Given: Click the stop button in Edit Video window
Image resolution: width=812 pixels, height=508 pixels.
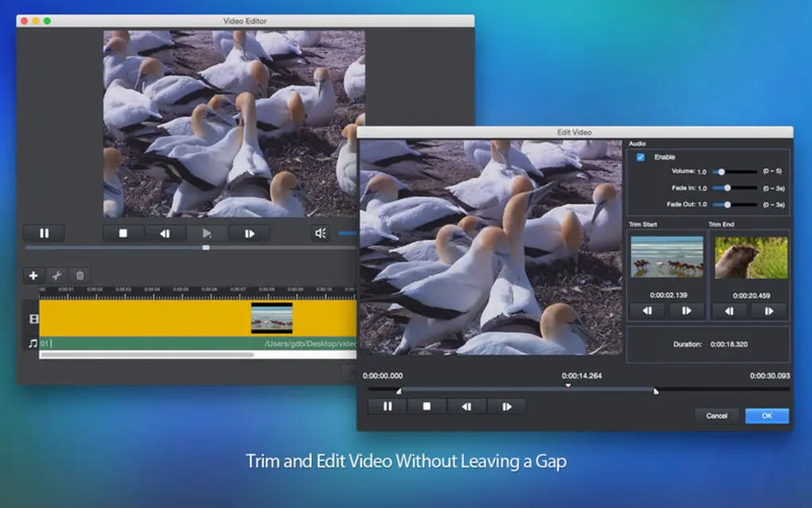Looking at the screenshot, I should tap(427, 406).
